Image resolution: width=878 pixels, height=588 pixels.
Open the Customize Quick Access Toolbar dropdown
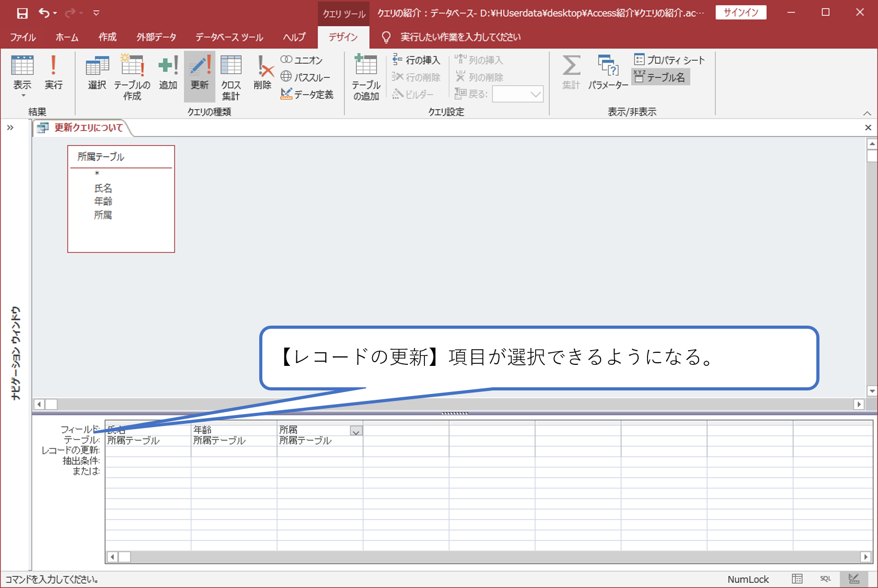(x=96, y=13)
